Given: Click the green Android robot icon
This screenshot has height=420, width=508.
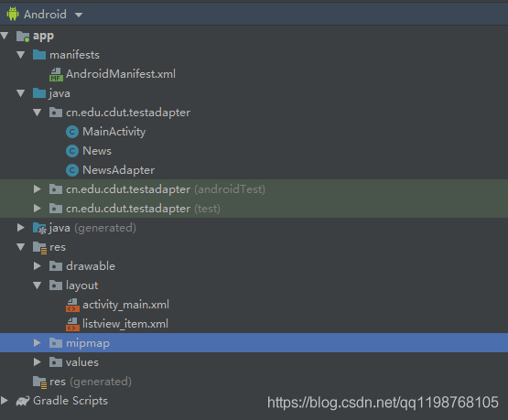Looking at the screenshot, I should [x=13, y=14].
